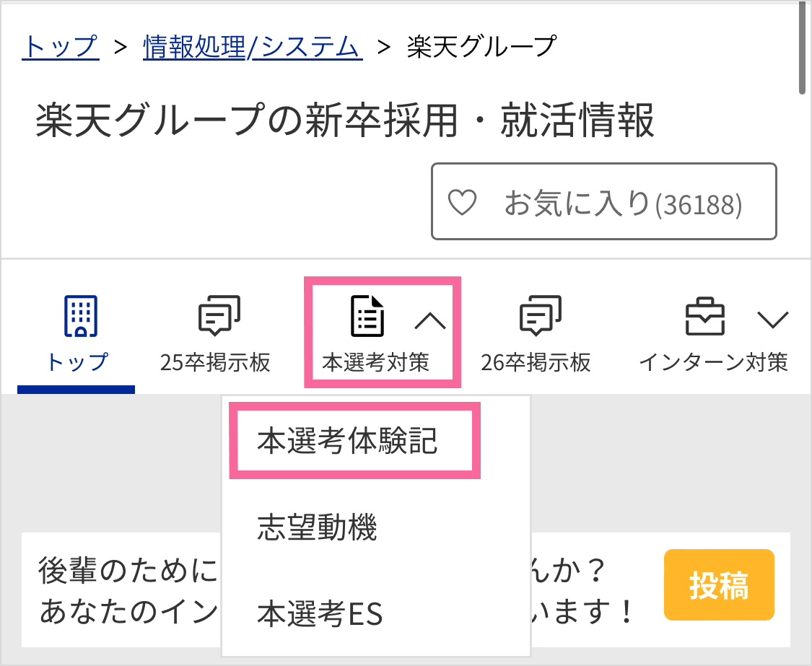Select 本選考体験記 from the dropdown
Screen dimensions: 812x666
[x=347, y=442]
